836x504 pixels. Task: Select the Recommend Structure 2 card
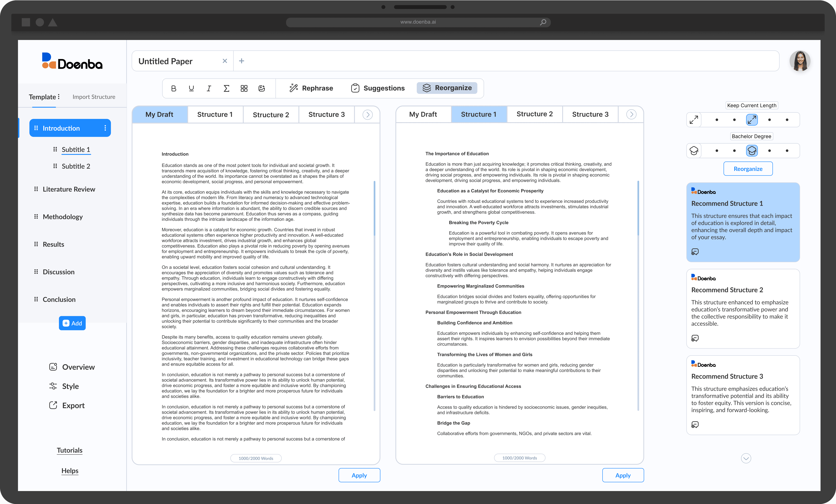point(743,309)
